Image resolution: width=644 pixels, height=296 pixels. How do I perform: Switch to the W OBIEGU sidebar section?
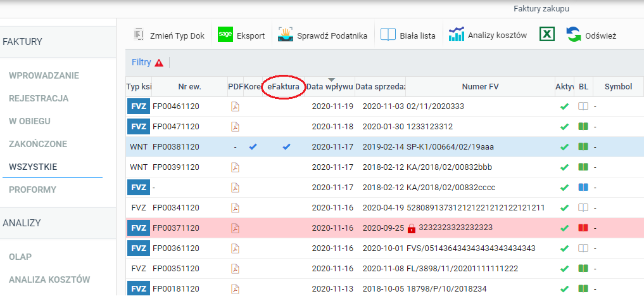pos(30,121)
